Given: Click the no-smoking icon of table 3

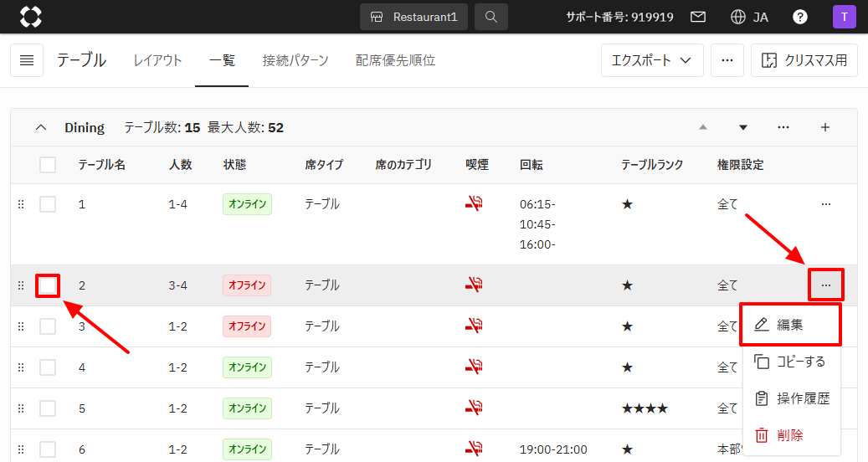Looking at the screenshot, I should click(474, 326).
